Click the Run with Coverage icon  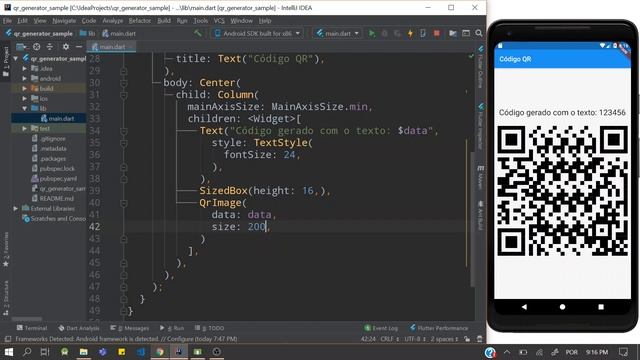[397, 33]
